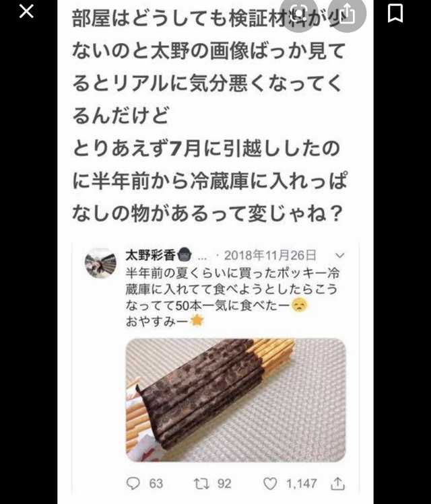
Task: Click the gorilla emoji beside 太野彩香
Action: tap(185, 256)
